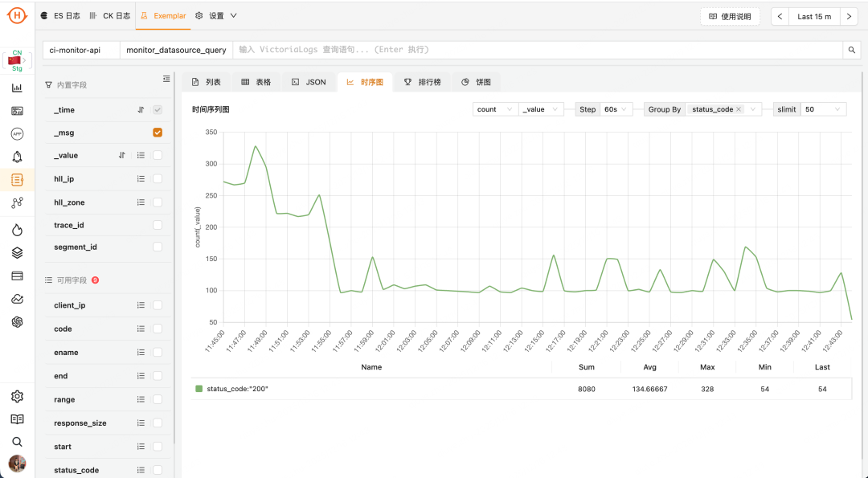868x478 pixels.
Task: Click the magnifier search icon in left sidebar
Action: [x=17, y=442]
